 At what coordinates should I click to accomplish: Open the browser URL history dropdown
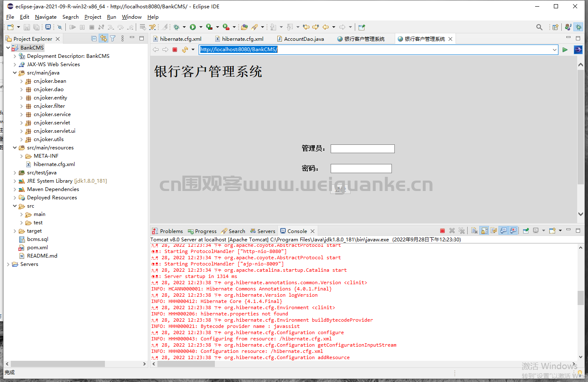[555, 50]
